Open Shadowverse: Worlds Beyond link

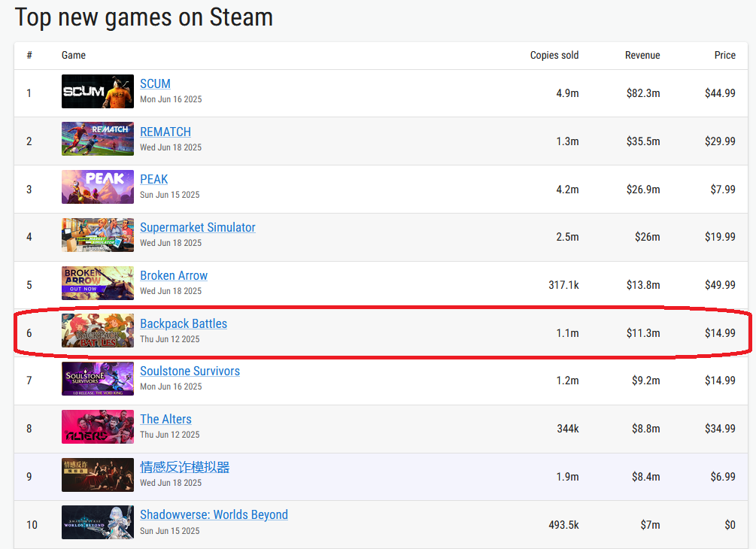214,514
